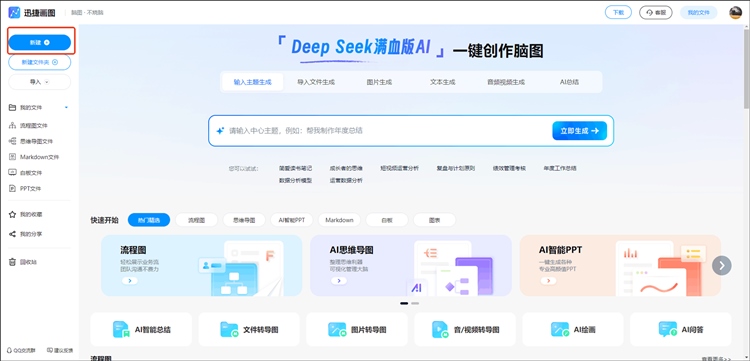Select the AI智能PPT filter chip
The width and height of the screenshot is (750, 361).
pos(291,220)
